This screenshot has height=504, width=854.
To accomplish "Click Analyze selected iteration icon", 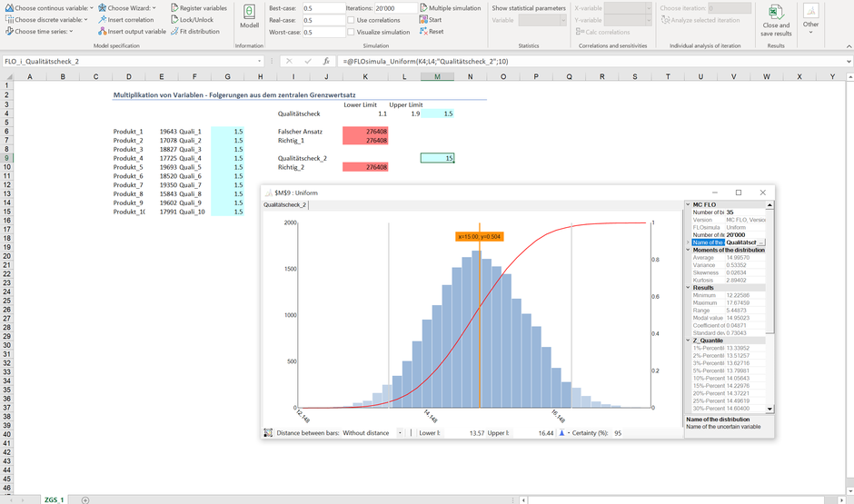I will pyautogui.click(x=665, y=20).
